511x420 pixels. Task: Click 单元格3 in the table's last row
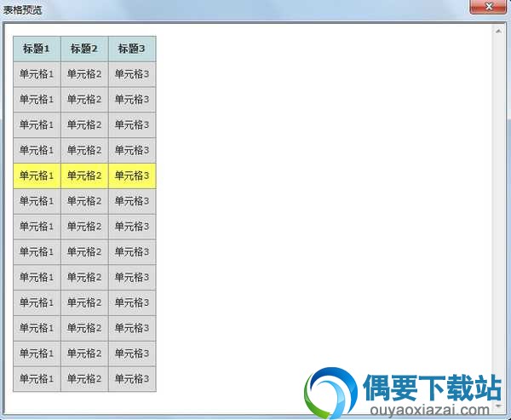tap(132, 379)
